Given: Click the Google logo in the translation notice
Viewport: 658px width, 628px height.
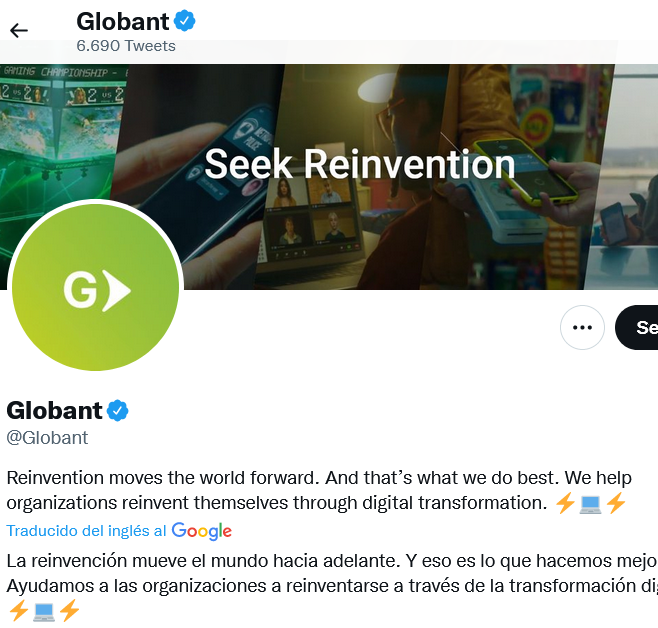Looking at the screenshot, I should [x=202, y=531].
